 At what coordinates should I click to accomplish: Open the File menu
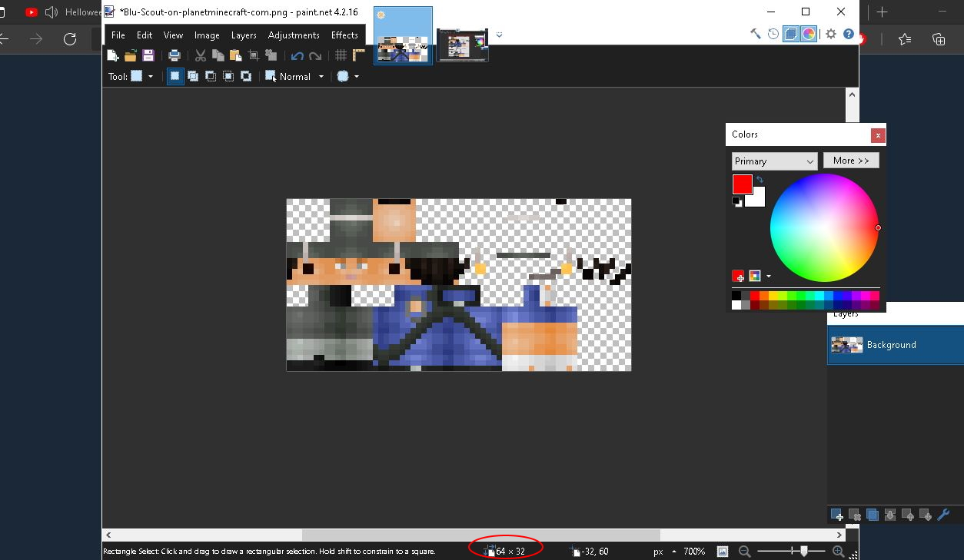[118, 35]
